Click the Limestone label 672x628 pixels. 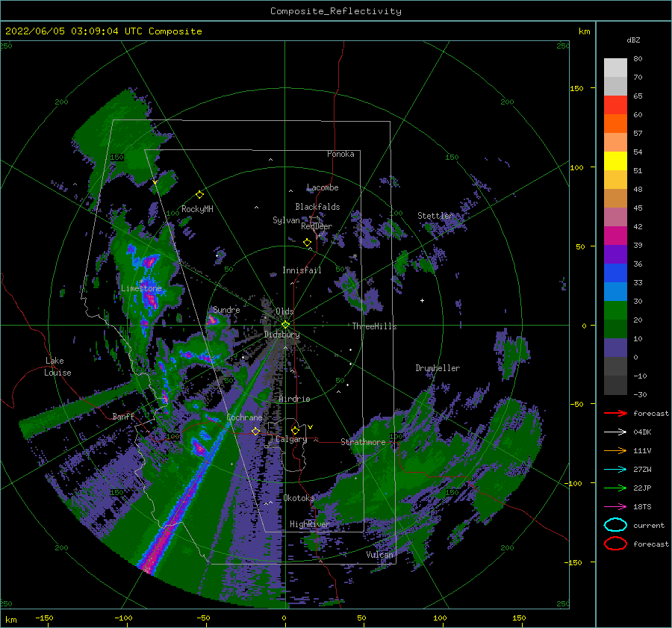click(x=141, y=288)
